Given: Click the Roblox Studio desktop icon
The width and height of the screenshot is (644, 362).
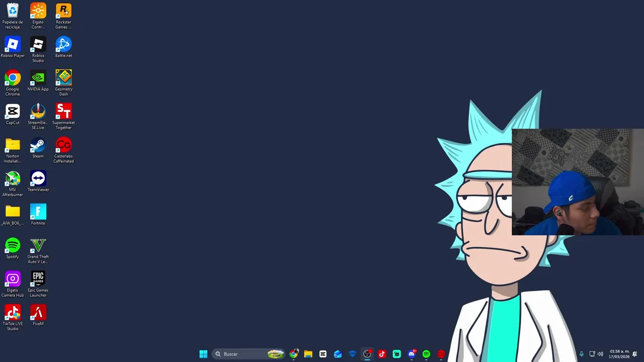Looking at the screenshot, I should (x=38, y=50).
